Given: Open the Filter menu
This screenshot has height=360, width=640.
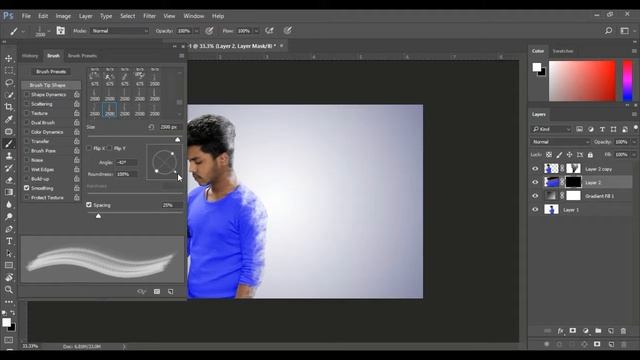Looking at the screenshot, I should point(149,16).
